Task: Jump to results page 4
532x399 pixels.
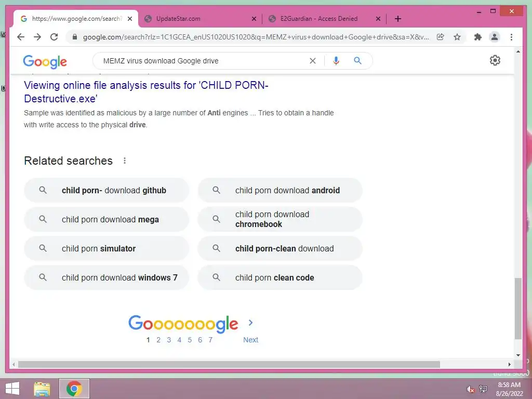Action: tap(179, 340)
